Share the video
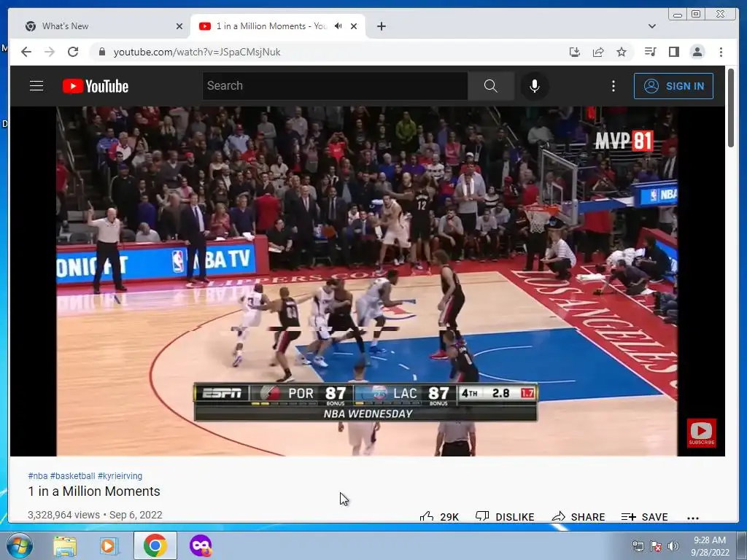The height and width of the screenshot is (560, 747). tap(578, 517)
